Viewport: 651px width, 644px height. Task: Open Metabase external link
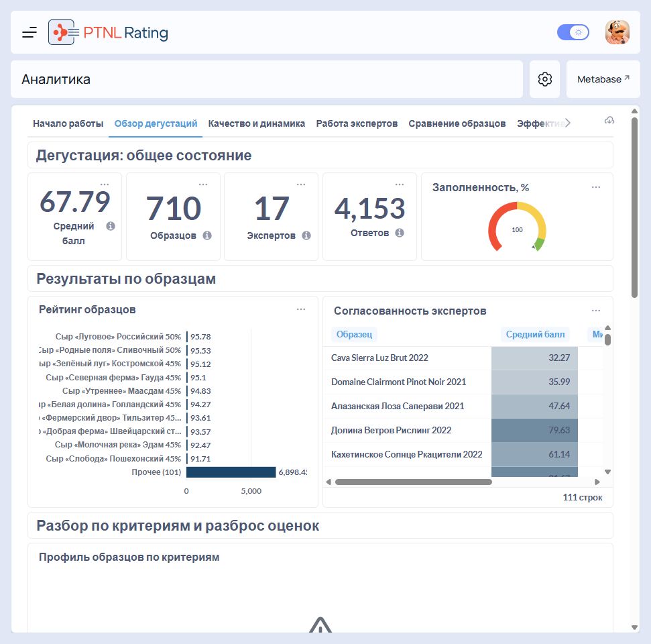coord(603,79)
